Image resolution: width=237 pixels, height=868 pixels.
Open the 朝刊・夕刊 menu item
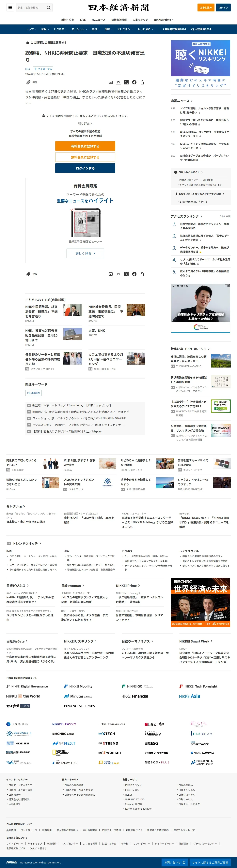click(68, 20)
